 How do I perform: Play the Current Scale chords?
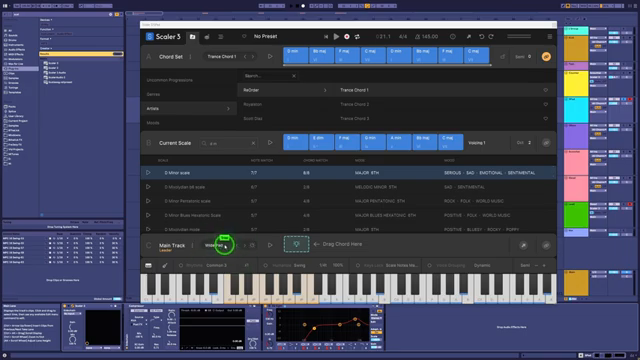tap(270, 143)
